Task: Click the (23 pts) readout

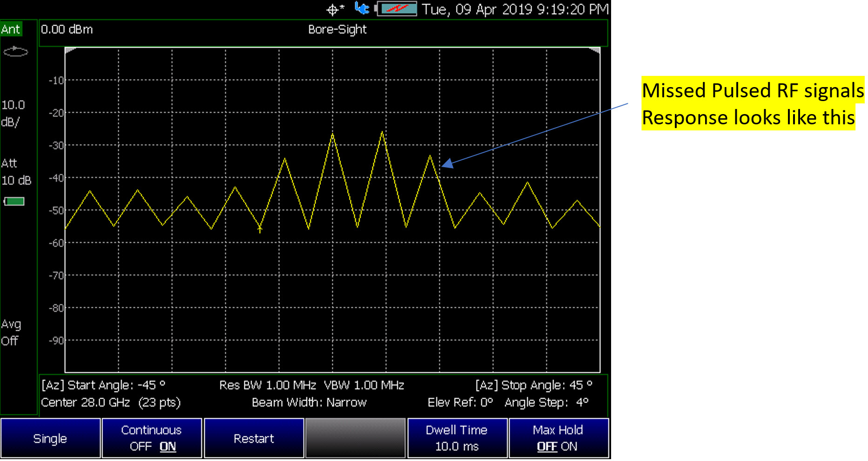Action: [x=160, y=402]
